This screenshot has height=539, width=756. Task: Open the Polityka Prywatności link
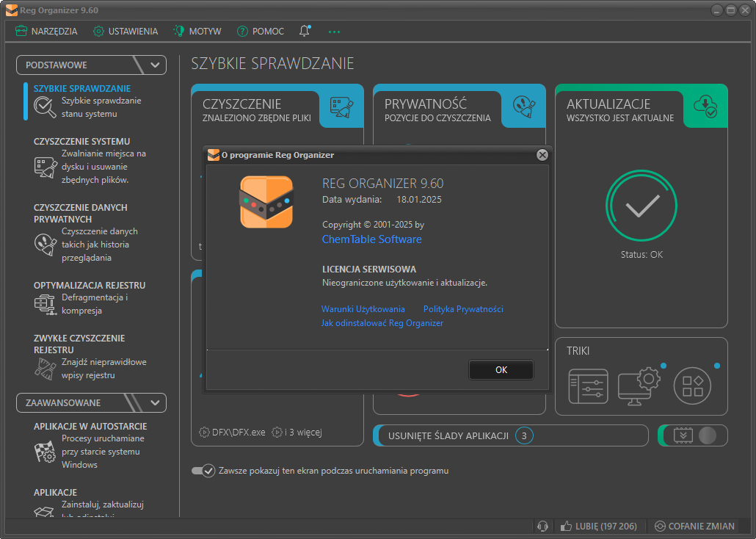click(463, 309)
